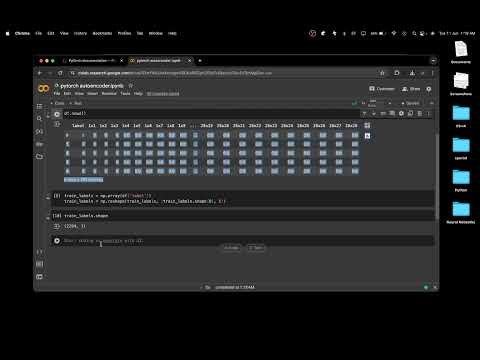Open the Comment button
The width and height of the screenshot is (480, 360).
coord(382,89)
